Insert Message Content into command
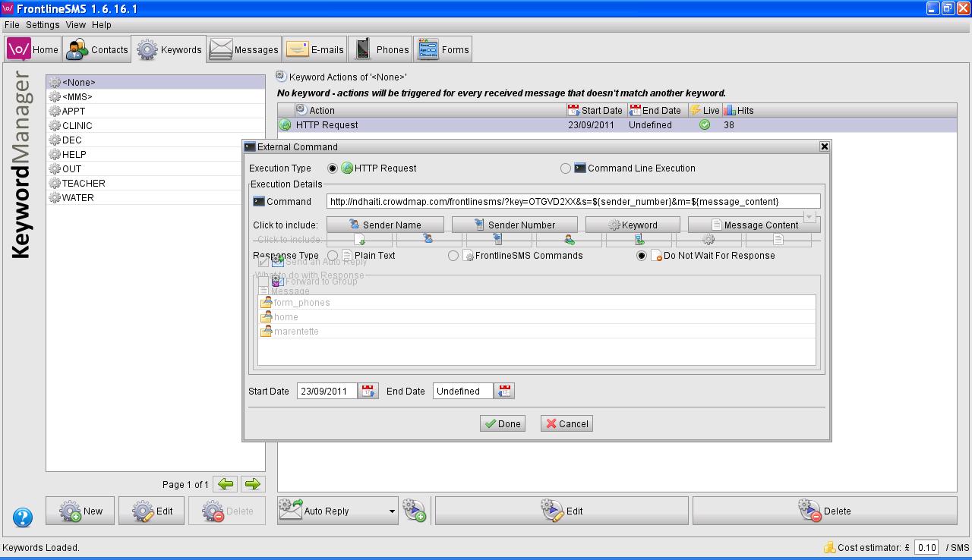The image size is (972, 560). (753, 225)
